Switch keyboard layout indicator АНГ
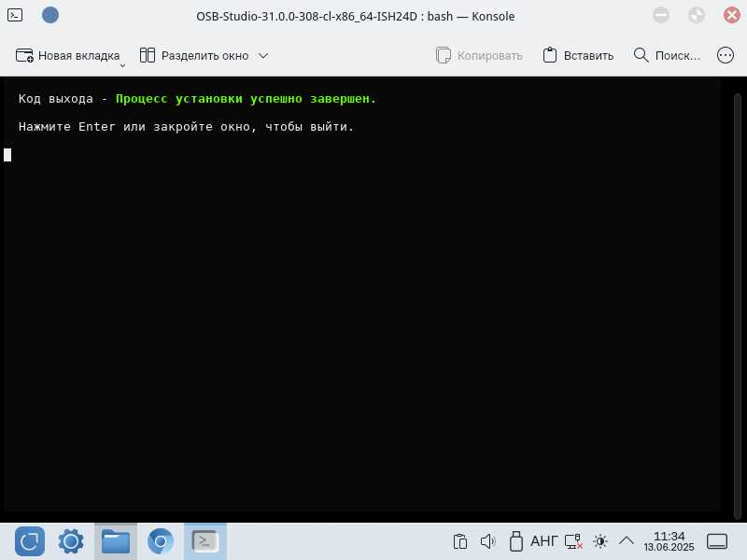Screen dimensions: 747x560 click(x=544, y=541)
